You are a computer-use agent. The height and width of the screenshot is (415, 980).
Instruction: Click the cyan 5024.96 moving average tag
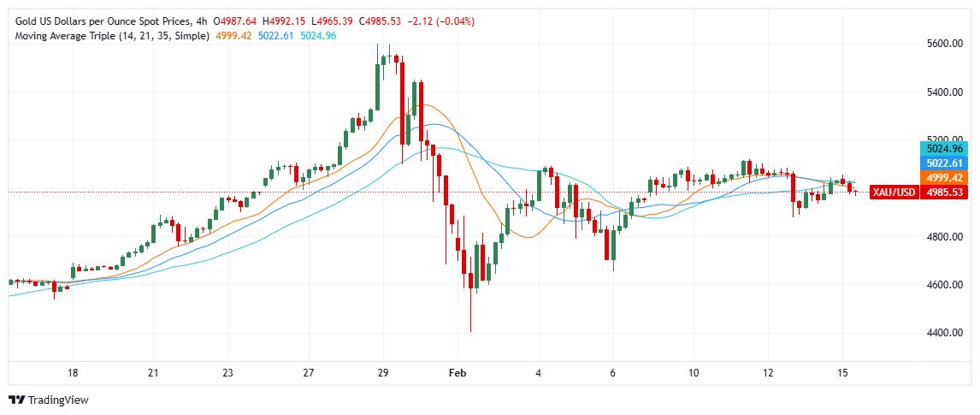[x=944, y=149]
